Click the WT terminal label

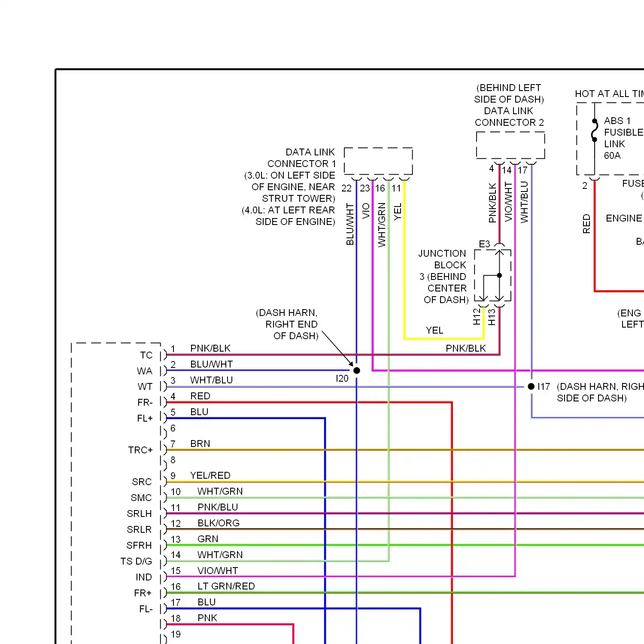(x=145, y=386)
